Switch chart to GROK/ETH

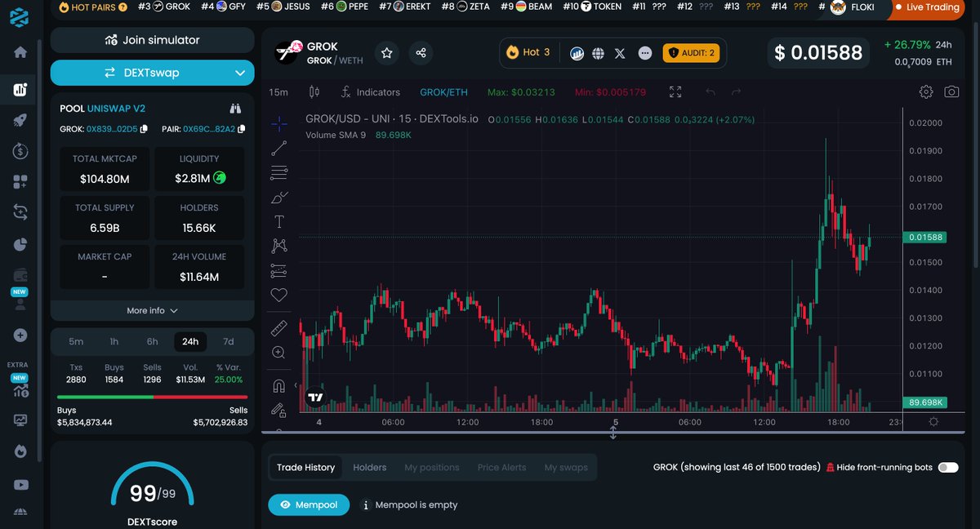point(443,92)
